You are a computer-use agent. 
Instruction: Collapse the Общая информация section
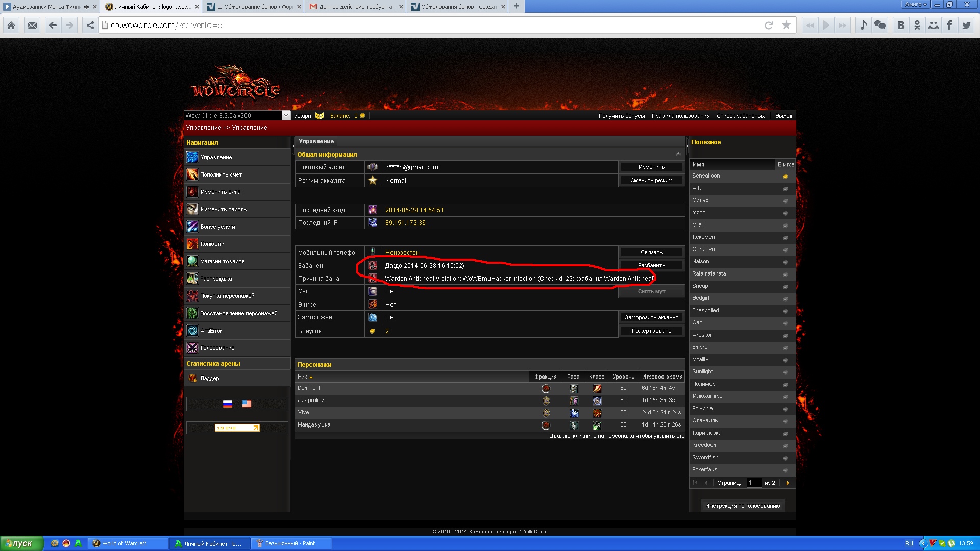678,154
